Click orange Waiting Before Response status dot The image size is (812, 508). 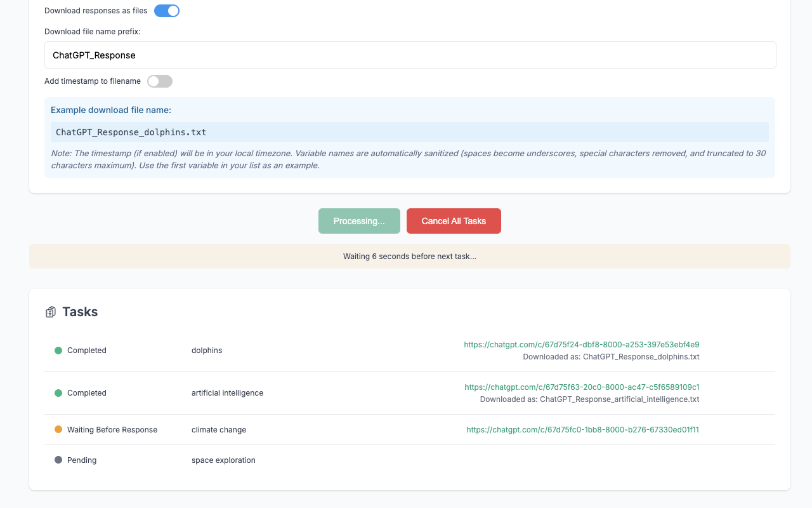pos(58,430)
